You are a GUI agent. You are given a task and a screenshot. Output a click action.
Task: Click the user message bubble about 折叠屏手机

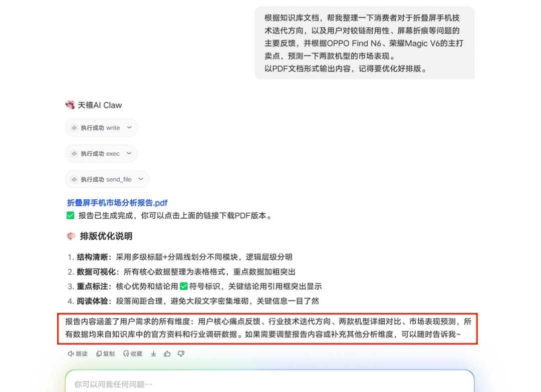tap(364, 43)
